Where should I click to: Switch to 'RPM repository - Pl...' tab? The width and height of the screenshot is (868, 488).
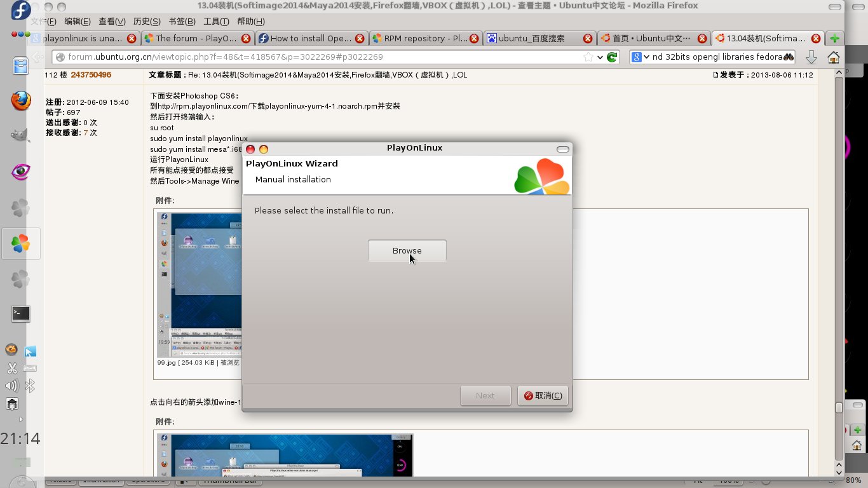pos(424,38)
